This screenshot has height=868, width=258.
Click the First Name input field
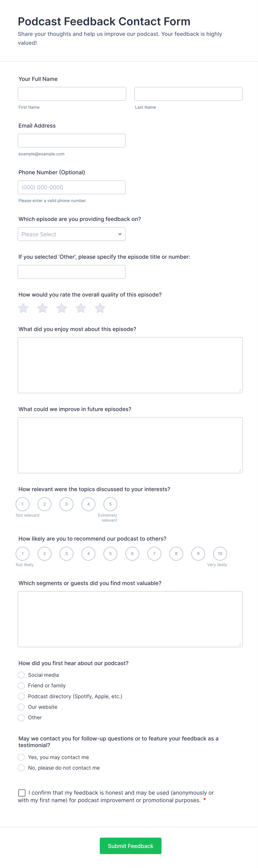coord(72,94)
